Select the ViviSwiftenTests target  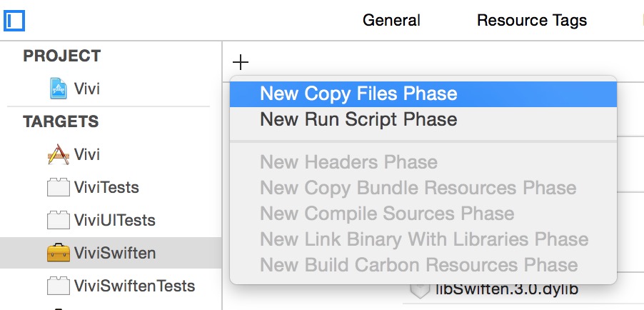point(134,286)
